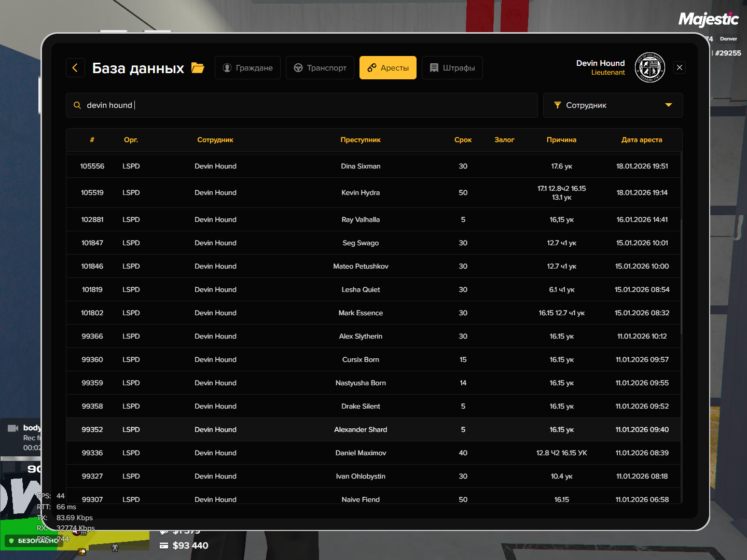The height and width of the screenshot is (560, 747).
Task: Sort by Срок column header
Action: pos(463,140)
